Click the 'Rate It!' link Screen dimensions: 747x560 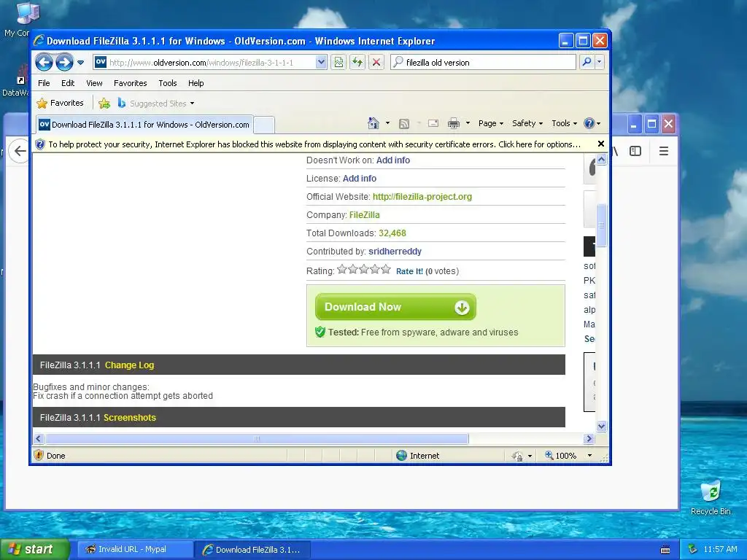coord(409,271)
